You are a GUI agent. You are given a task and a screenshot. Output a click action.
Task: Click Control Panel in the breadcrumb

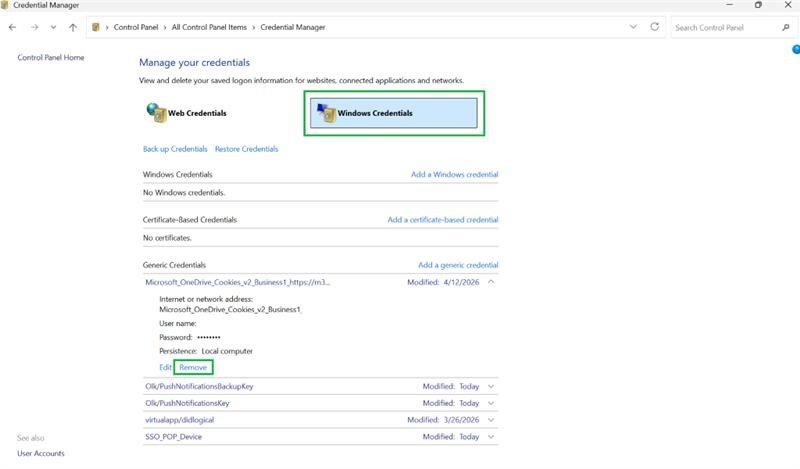tap(136, 28)
